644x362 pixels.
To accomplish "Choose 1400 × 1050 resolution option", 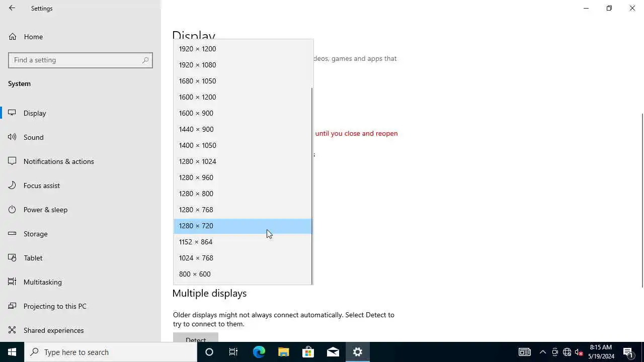I will tap(243, 145).
